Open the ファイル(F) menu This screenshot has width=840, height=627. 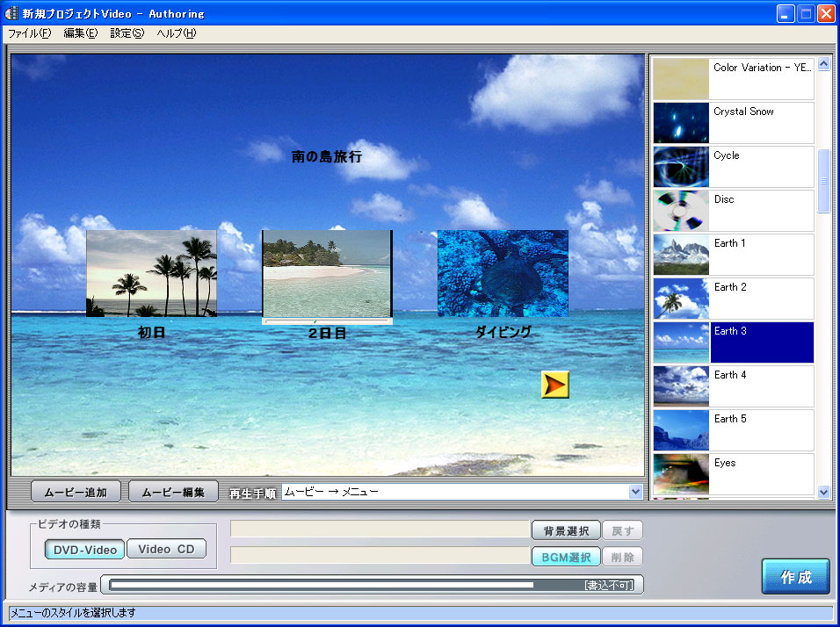tap(29, 33)
